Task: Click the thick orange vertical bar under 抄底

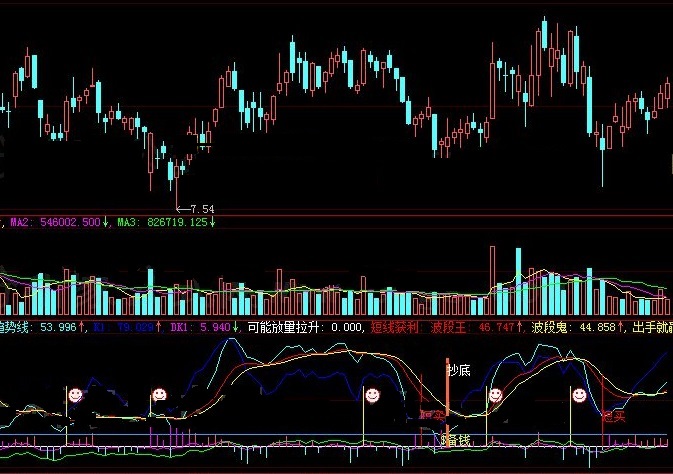Action: (x=447, y=402)
